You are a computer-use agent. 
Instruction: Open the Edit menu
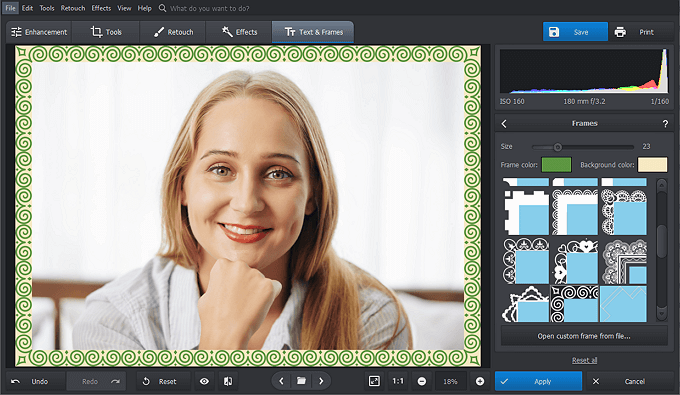coord(27,8)
